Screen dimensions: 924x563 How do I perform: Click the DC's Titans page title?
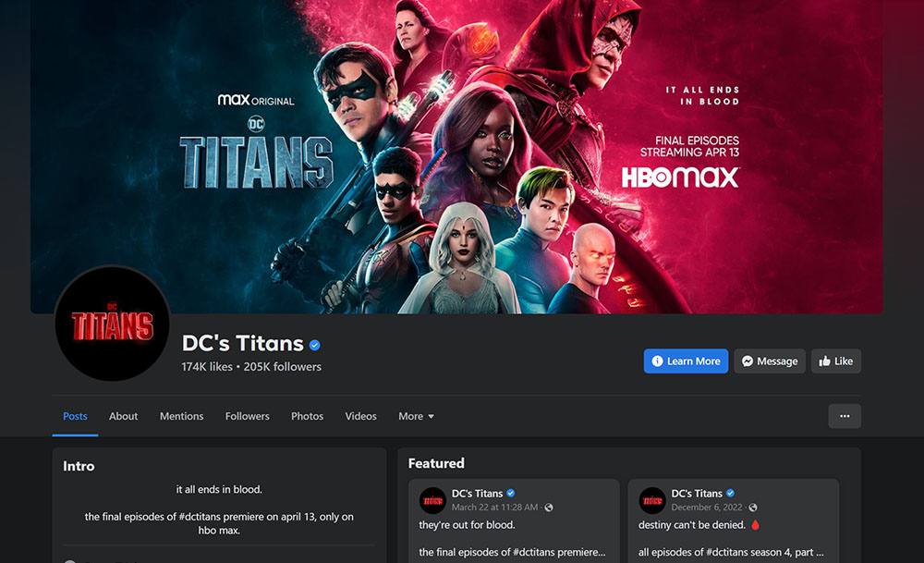(243, 343)
